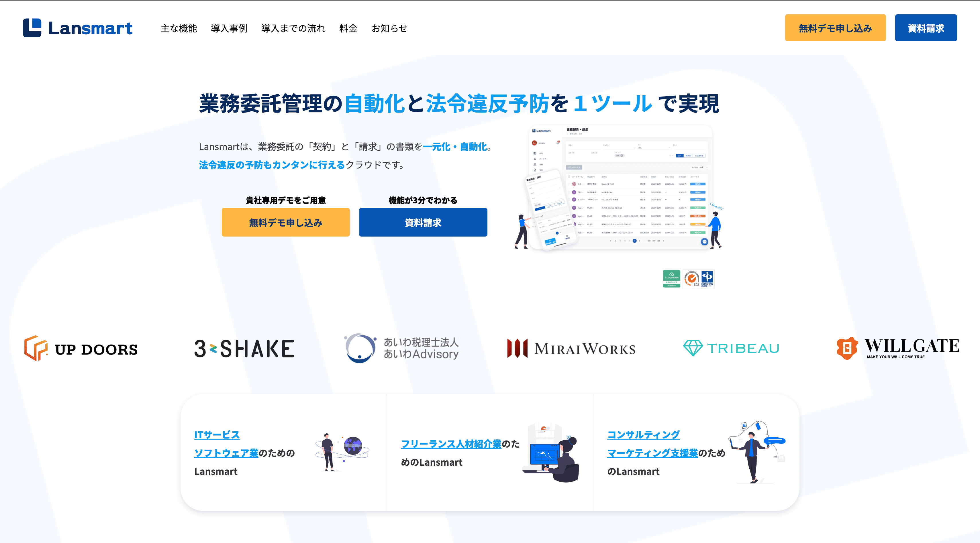980x543 pixels.
Task: Open the 主な機能 menu item
Action: [179, 28]
